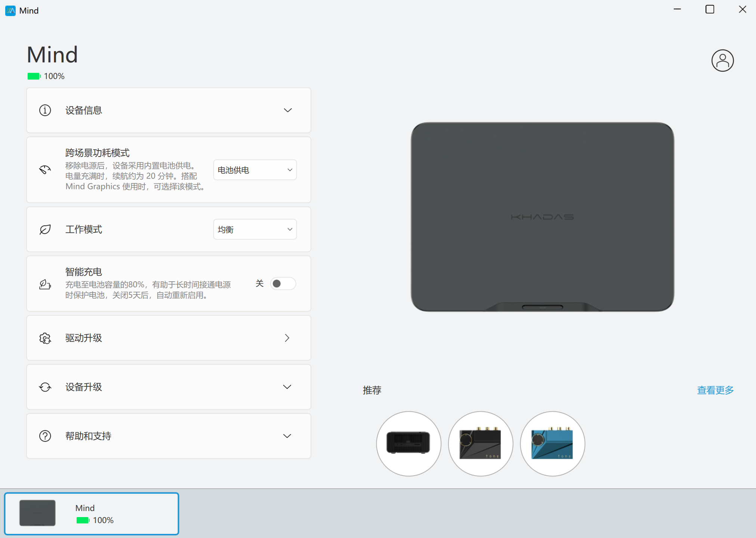Image resolution: width=756 pixels, height=538 pixels.
Task: Click the help and support question icon
Action: (45, 436)
